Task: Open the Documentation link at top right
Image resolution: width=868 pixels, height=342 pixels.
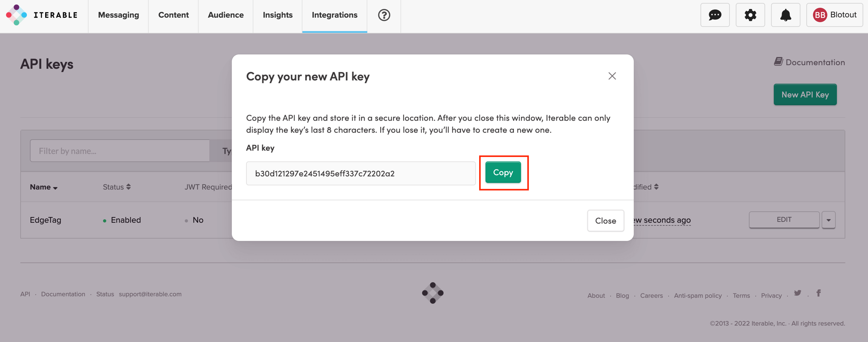Action: 810,62
